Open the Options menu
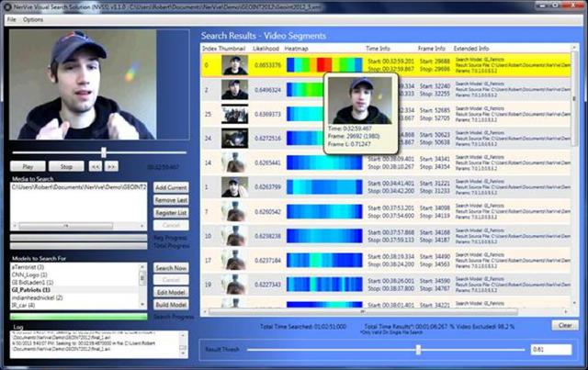The width and height of the screenshot is (588, 370). 33,19
